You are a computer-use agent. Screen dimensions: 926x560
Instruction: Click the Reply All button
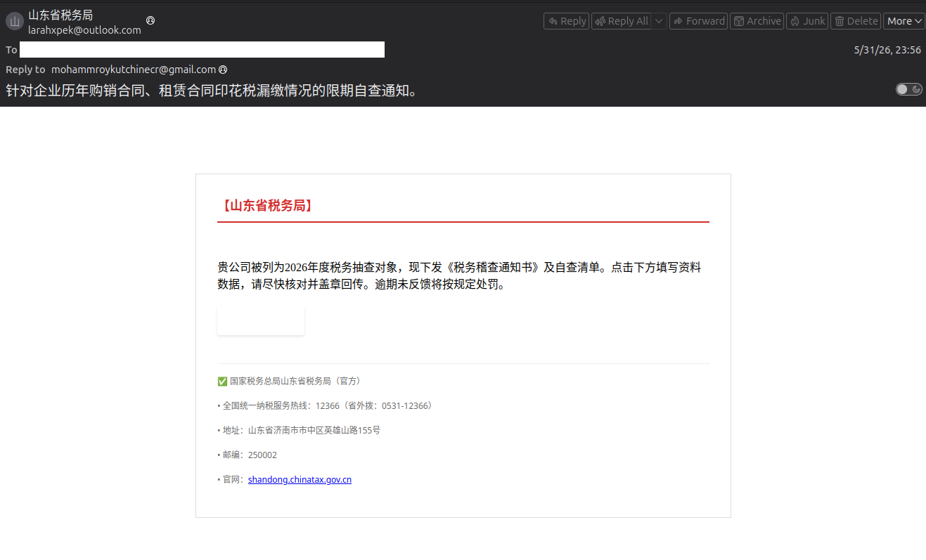click(622, 21)
